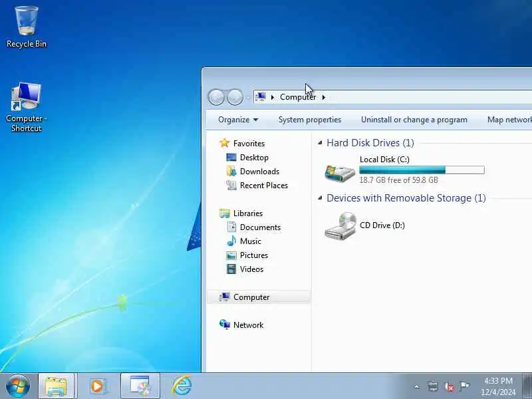Click the tray icon with the red X
532x399 pixels.
coord(450,387)
